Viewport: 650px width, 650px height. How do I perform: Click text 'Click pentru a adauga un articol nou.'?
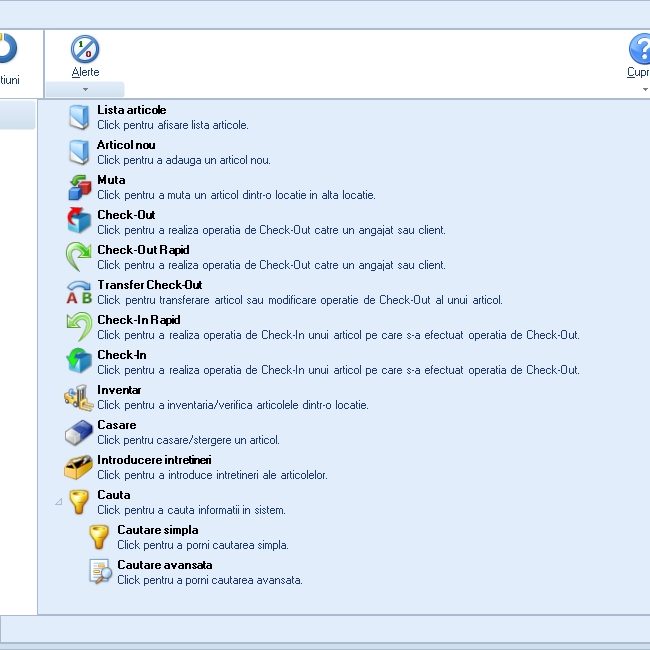point(184,160)
